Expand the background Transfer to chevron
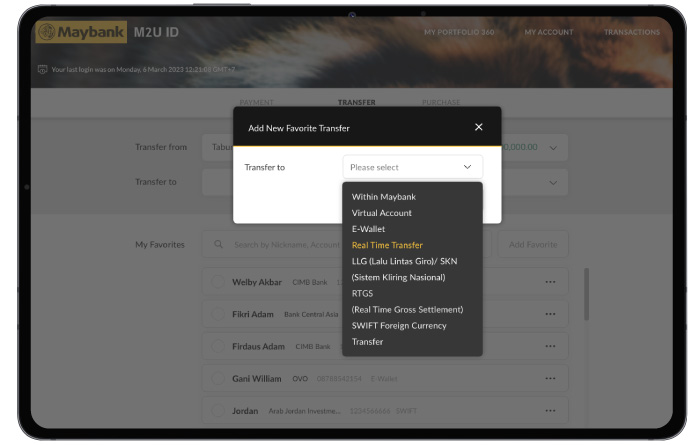This screenshot has height=445, width=700. [x=553, y=183]
